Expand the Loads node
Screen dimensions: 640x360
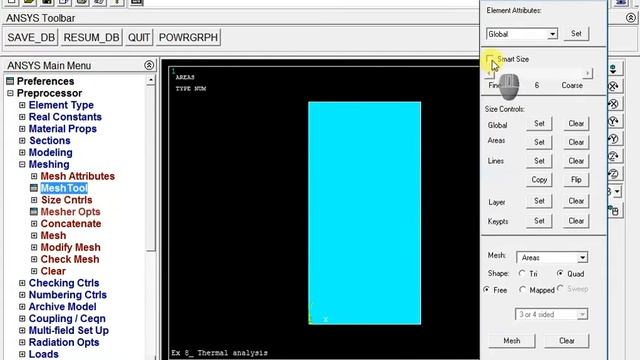point(22,354)
